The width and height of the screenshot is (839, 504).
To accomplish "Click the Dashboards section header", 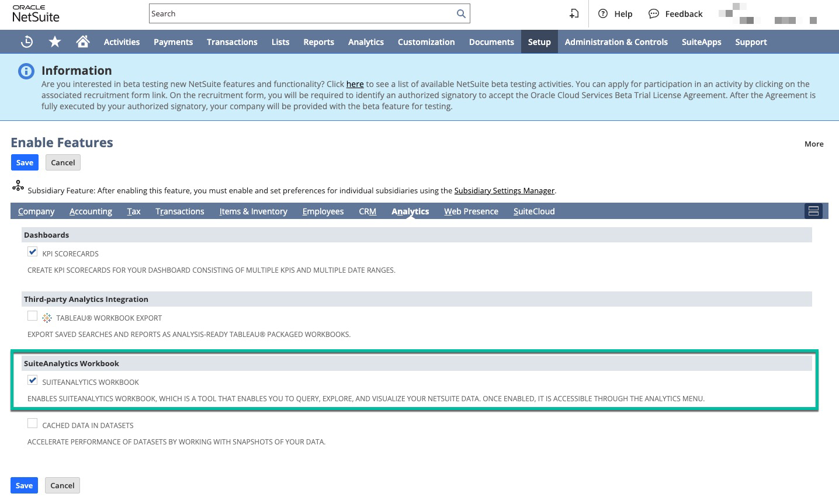I will pyautogui.click(x=417, y=235).
